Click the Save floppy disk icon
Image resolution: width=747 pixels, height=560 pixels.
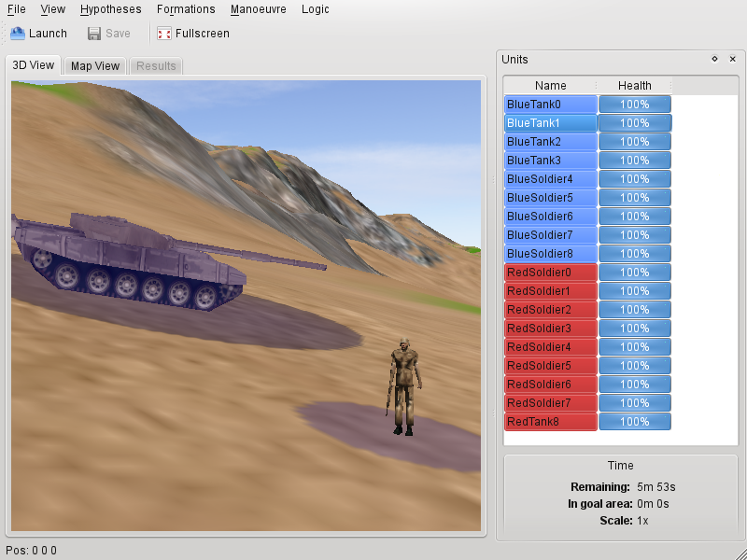(94, 34)
